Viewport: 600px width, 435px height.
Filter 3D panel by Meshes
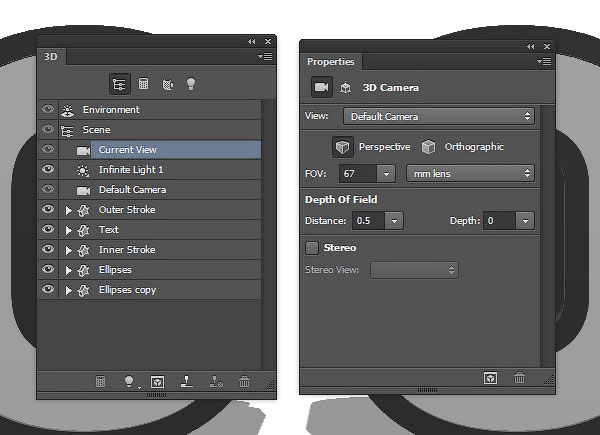tap(143, 83)
